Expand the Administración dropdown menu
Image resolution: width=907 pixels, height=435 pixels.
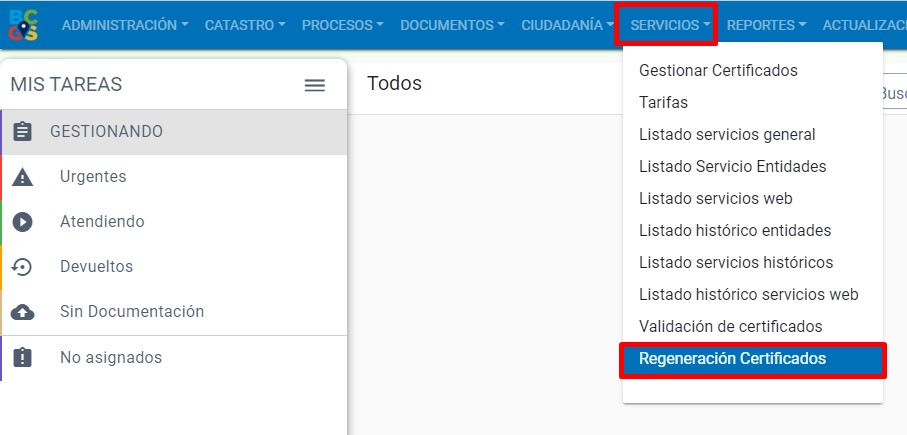click(125, 25)
